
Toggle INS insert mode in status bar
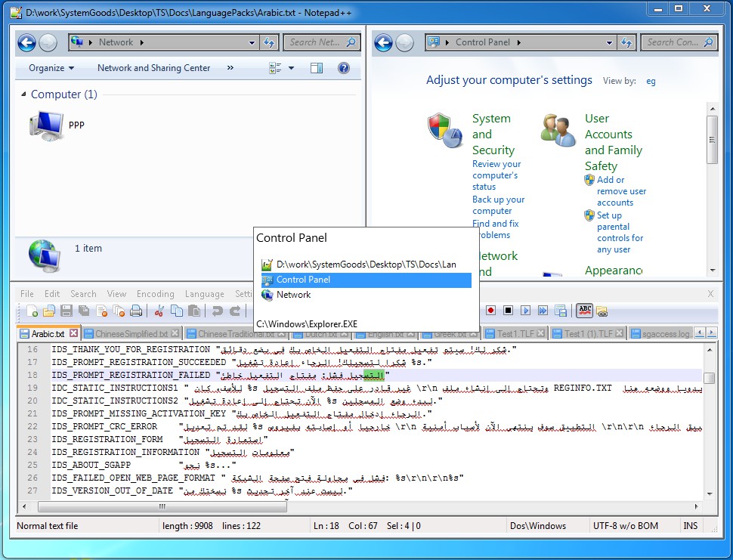point(690,525)
